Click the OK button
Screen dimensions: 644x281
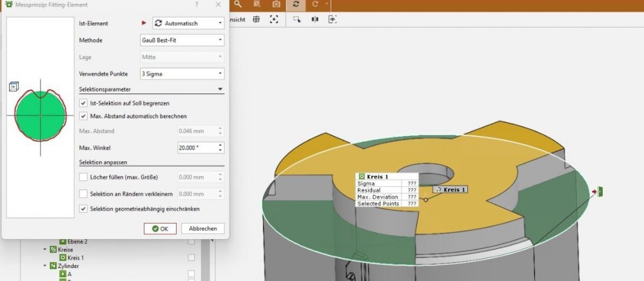[x=160, y=229]
